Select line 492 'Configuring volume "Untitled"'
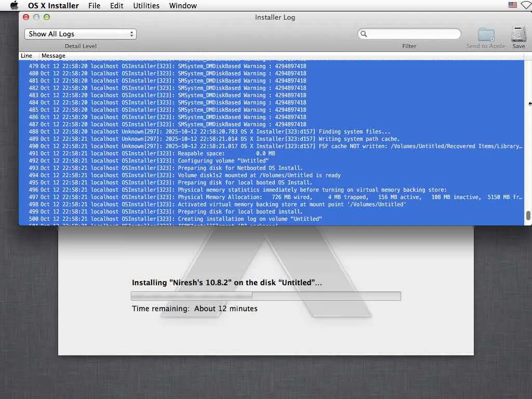 (271, 161)
